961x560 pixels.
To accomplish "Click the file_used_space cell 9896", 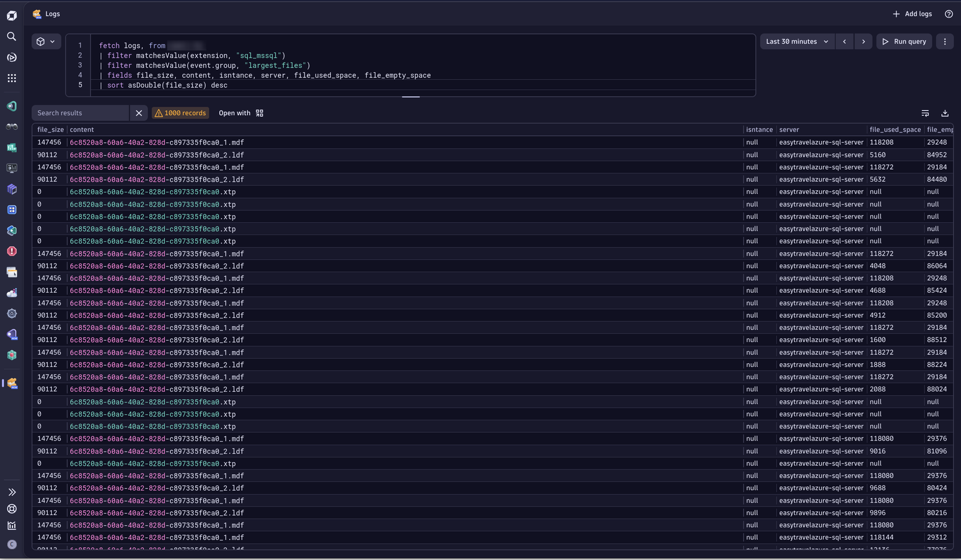I will (x=878, y=513).
